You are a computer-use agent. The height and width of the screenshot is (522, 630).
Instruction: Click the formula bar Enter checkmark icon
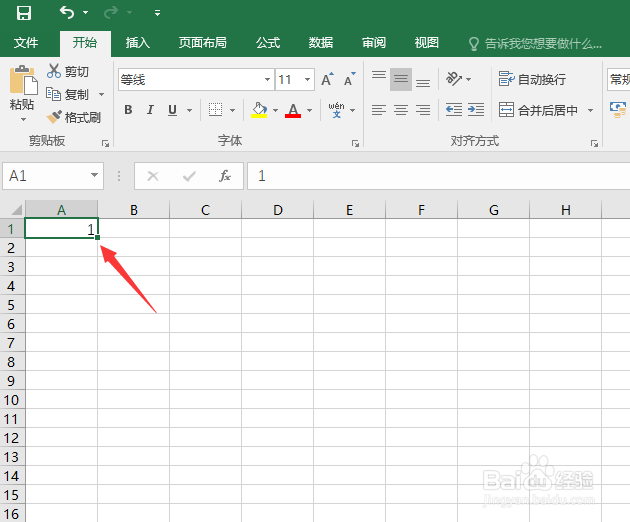189,176
